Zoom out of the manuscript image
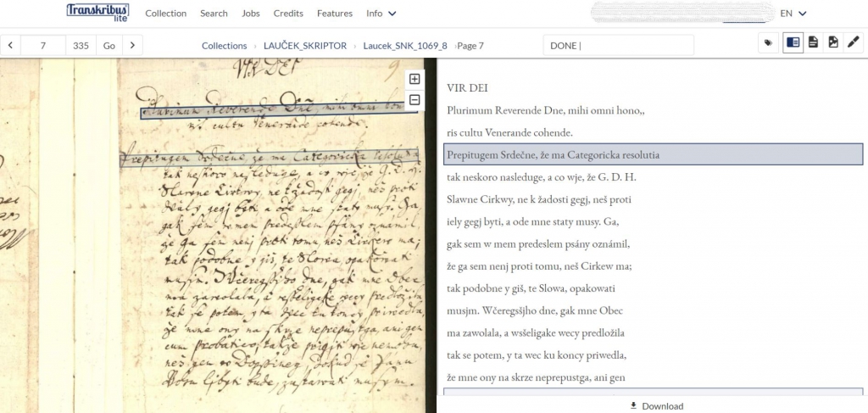 point(415,100)
